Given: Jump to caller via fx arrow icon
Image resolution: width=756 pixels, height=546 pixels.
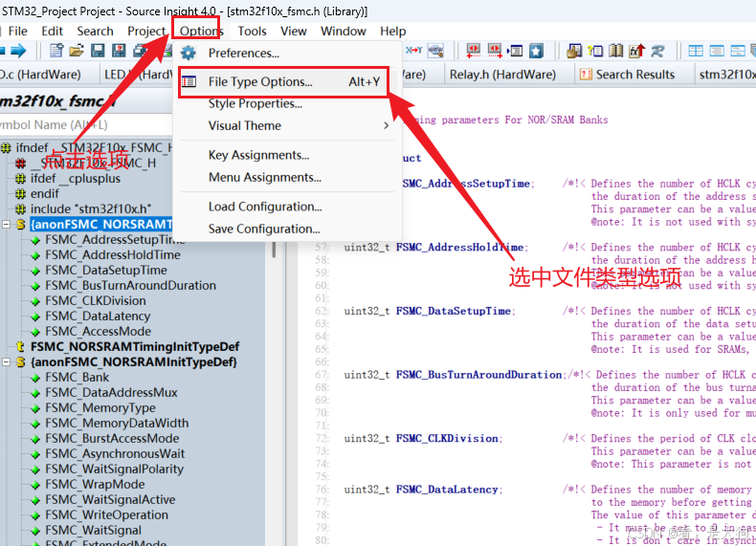Looking at the screenshot, I should [x=637, y=51].
